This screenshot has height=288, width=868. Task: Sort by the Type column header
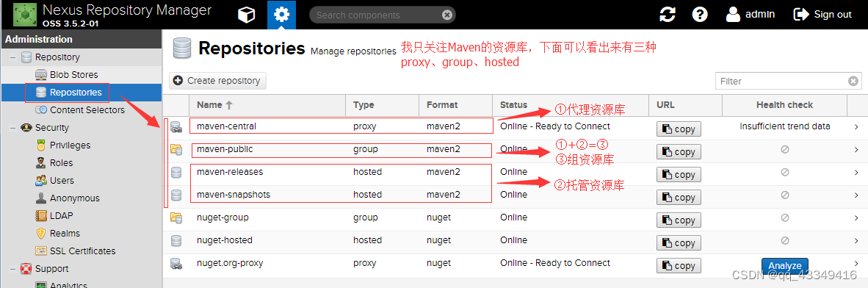pyautogui.click(x=383, y=105)
